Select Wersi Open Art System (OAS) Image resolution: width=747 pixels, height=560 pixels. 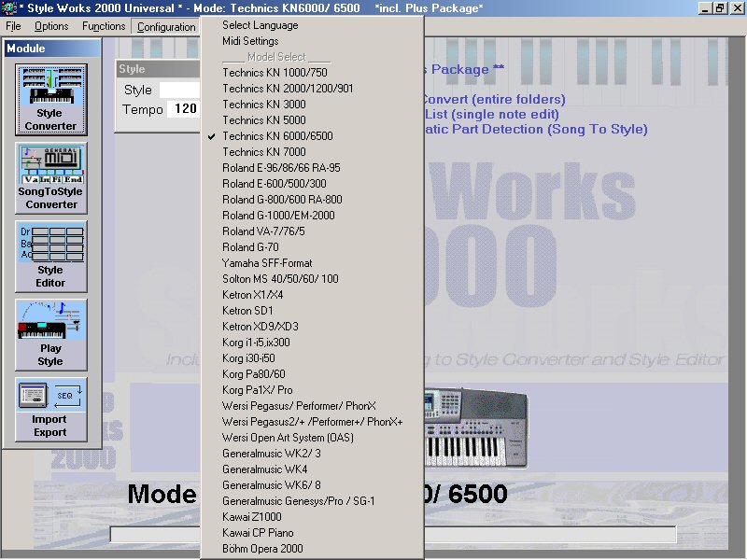coord(312,438)
